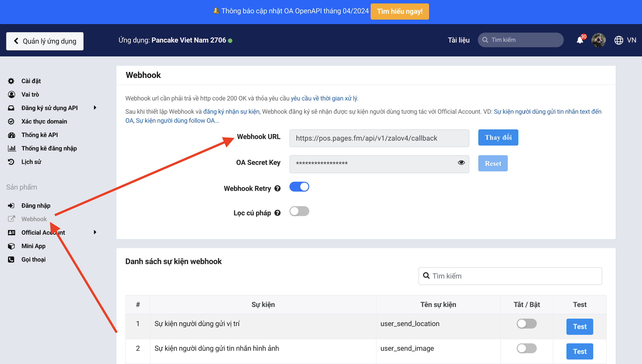Click the Thống kê API gauge icon
This screenshot has height=364, width=642.
(11, 135)
